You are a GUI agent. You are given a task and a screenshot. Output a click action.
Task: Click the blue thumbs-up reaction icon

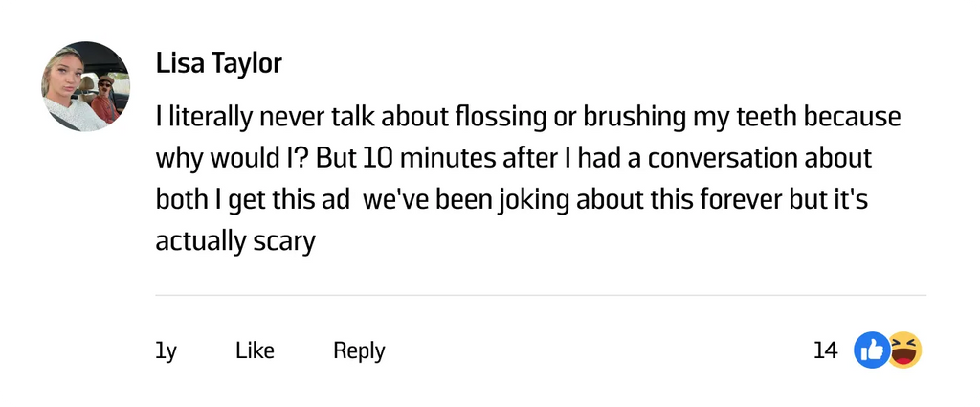point(870,350)
